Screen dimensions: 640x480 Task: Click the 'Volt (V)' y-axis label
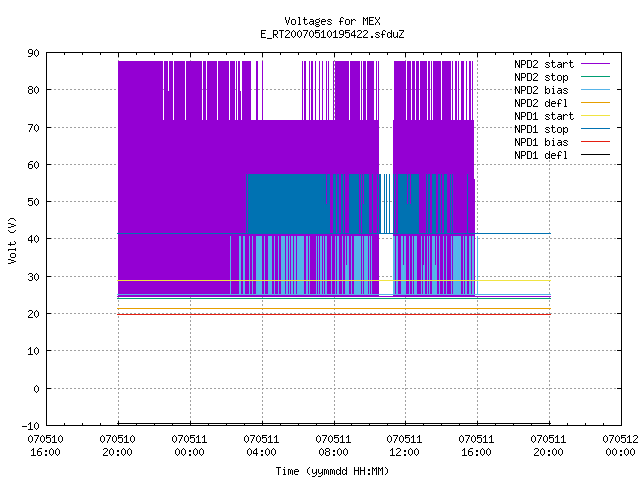point(12,240)
